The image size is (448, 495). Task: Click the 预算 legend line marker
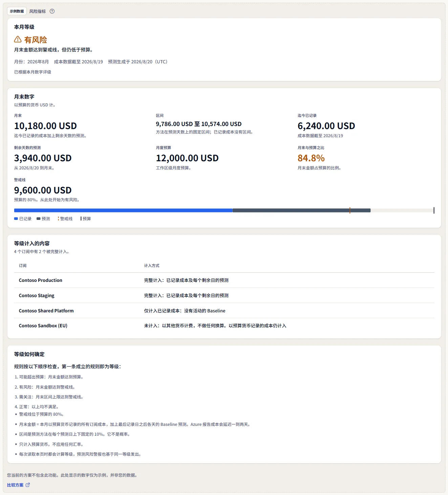[x=81, y=219]
